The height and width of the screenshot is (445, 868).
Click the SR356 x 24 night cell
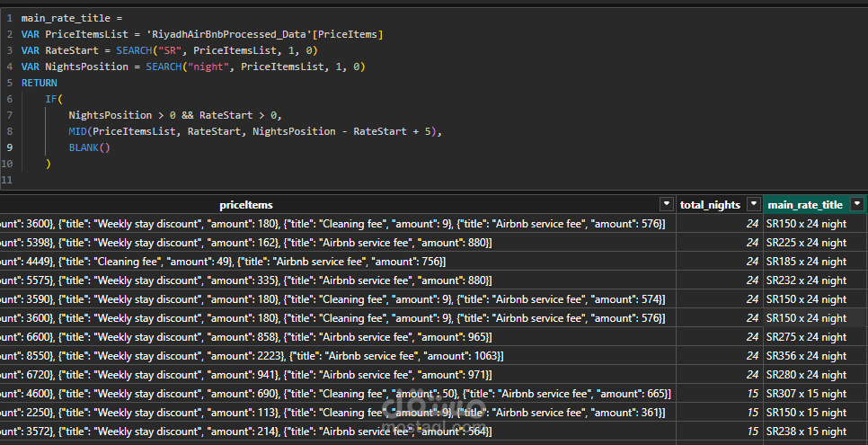[806, 356]
